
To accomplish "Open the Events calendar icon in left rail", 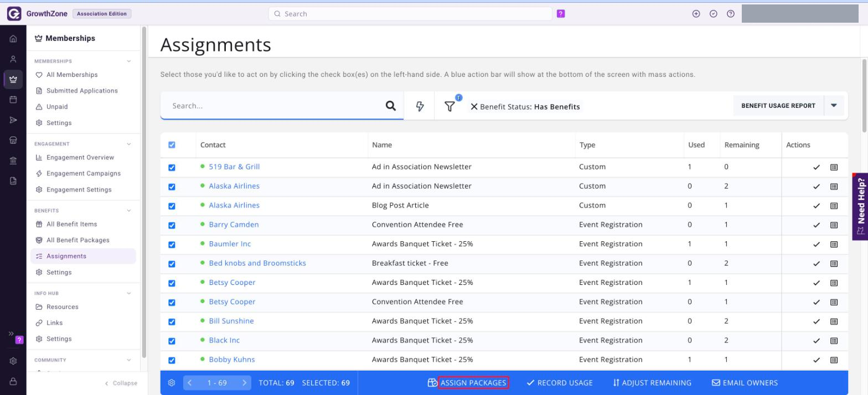I will [13, 100].
